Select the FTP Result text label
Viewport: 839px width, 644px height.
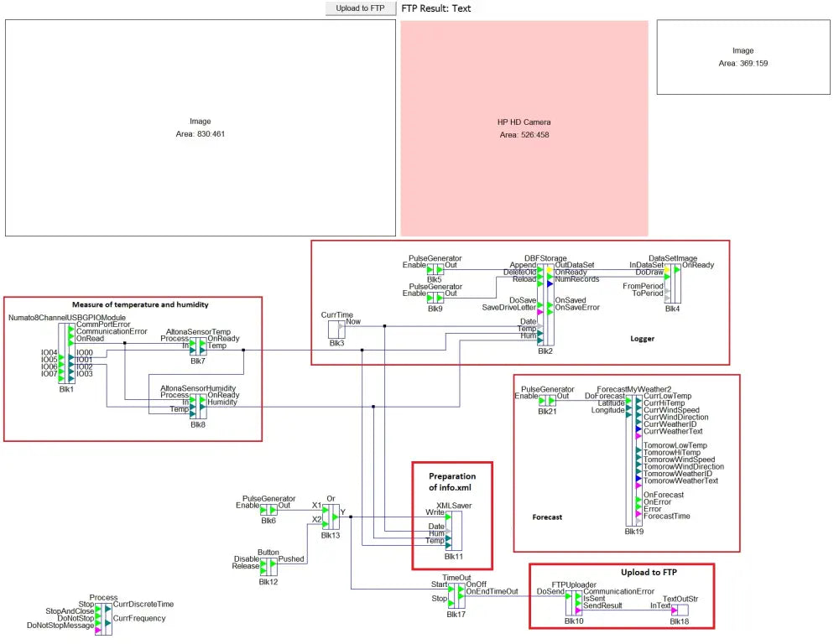pos(436,8)
